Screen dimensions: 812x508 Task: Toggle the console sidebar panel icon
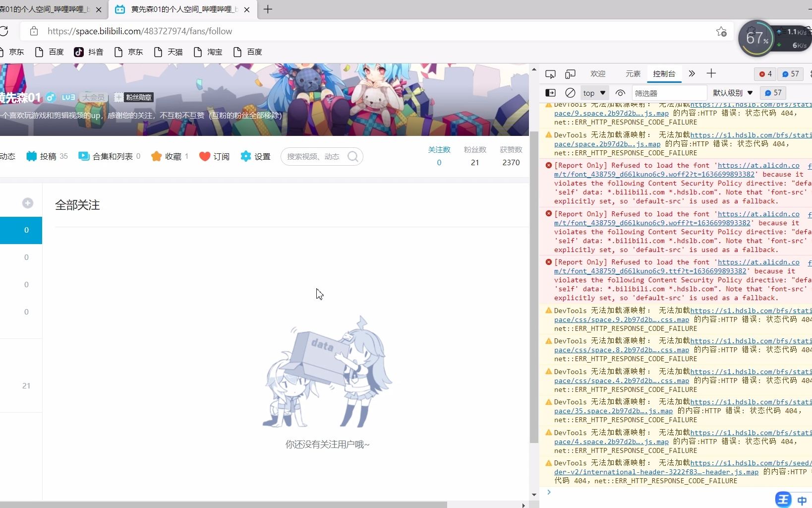tap(550, 93)
